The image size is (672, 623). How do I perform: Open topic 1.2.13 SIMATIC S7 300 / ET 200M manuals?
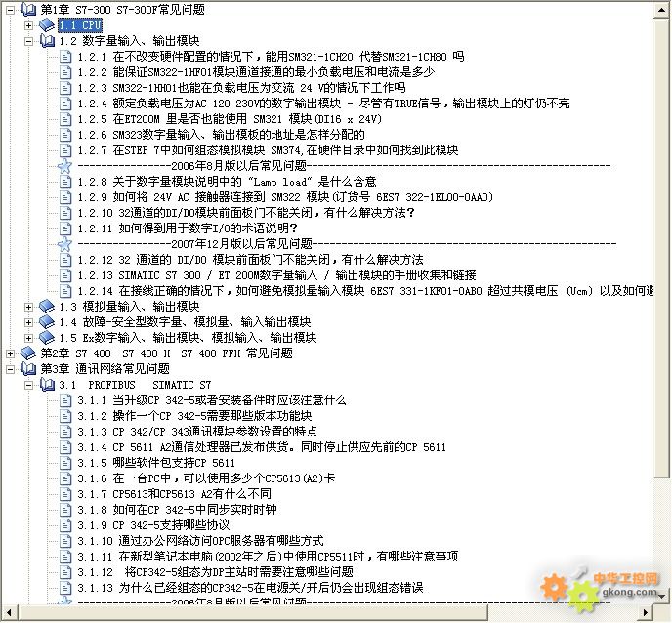pos(276,275)
